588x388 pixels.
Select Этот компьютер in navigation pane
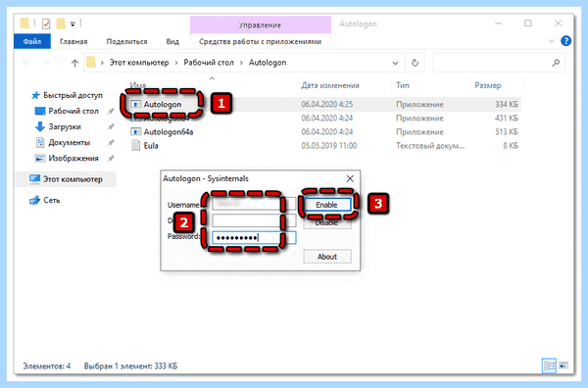[73, 179]
